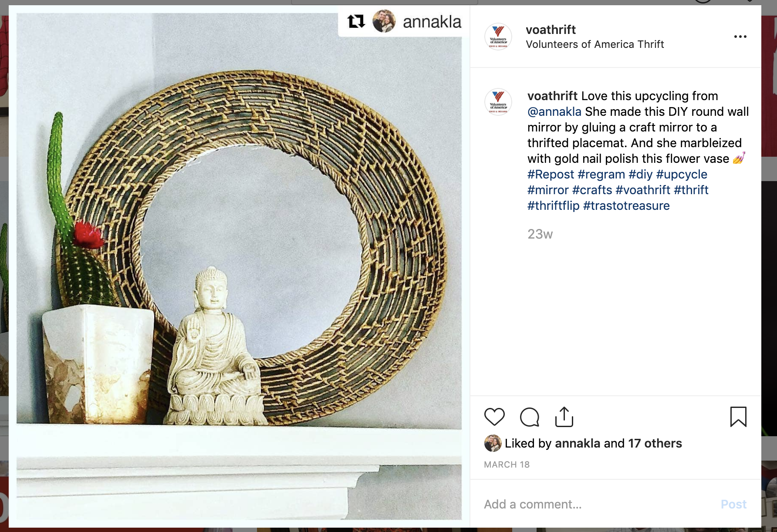This screenshot has height=532, width=777.
Task: Click voathrift avatar beside caption
Action: pyautogui.click(x=498, y=102)
